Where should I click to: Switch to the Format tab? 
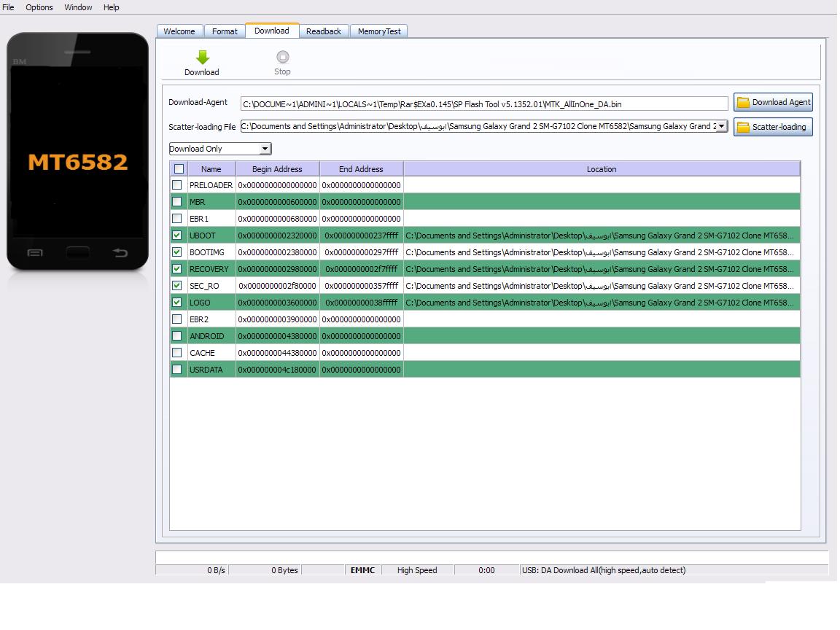[x=225, y=31]
